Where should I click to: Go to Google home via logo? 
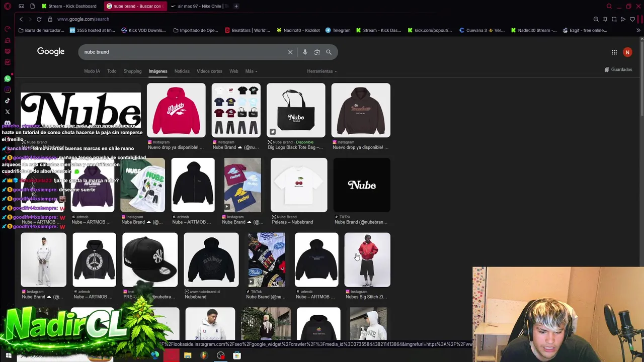coord(51,52)
